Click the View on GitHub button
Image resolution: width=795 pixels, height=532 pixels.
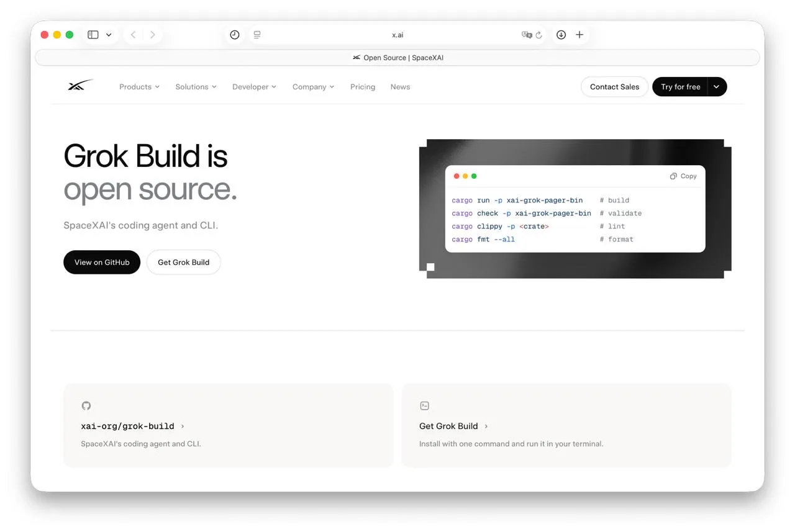102,262
